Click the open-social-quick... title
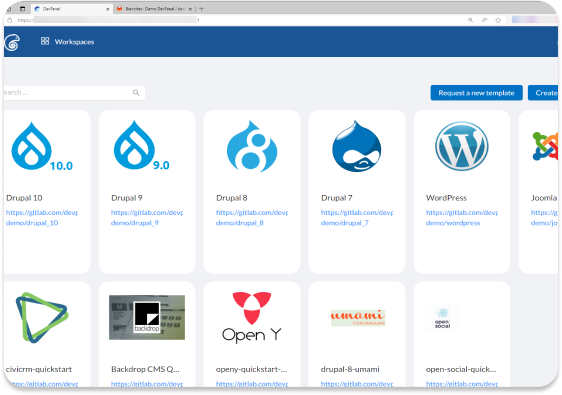This screenshot has height=395, width=562. [x=461, y=369]
